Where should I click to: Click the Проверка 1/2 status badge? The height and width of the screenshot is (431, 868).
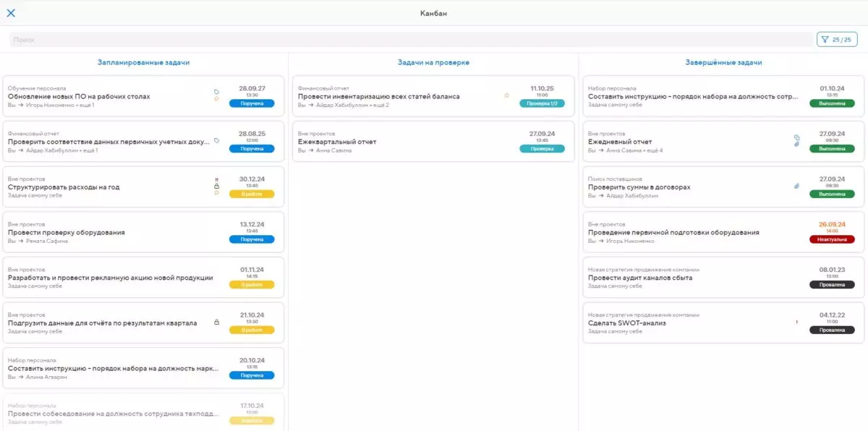tap(542, 103)
